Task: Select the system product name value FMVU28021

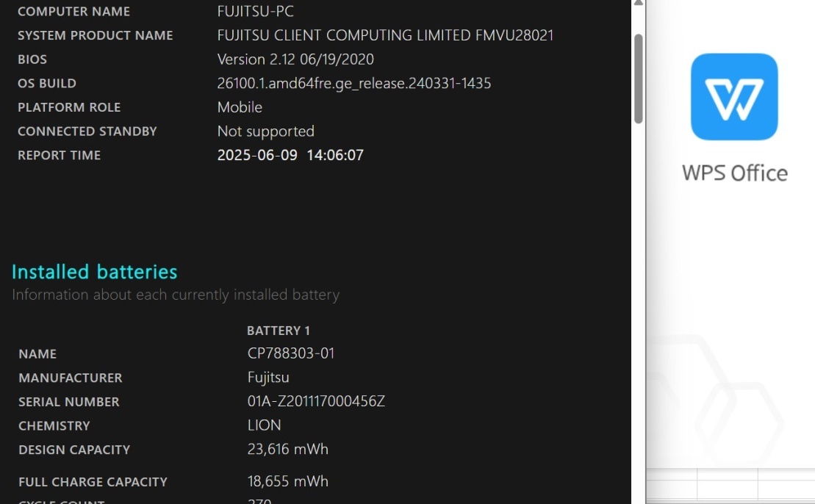Action: [514, 35]
